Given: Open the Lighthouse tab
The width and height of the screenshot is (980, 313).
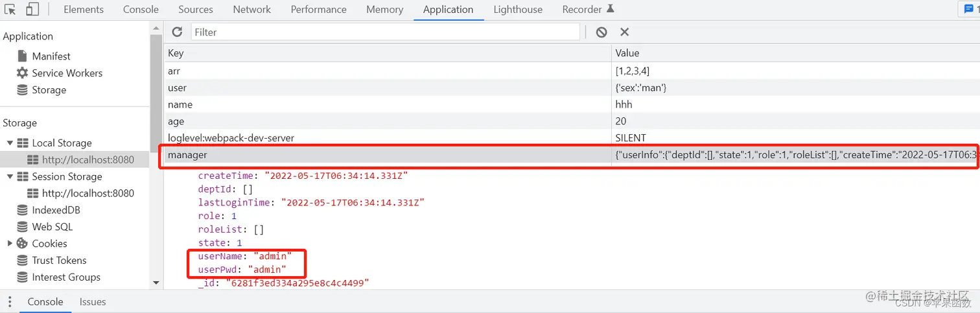Looking at the screenshot, I should [518, 9].
